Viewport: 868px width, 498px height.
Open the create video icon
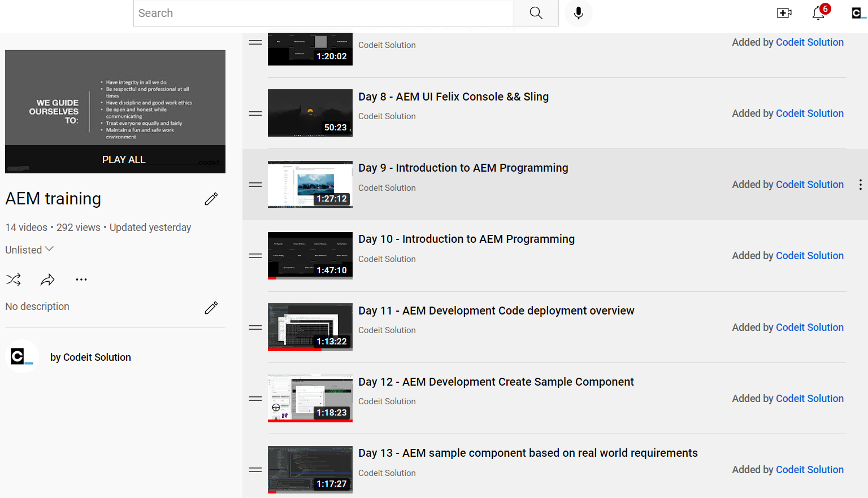(x=784, y=13)
